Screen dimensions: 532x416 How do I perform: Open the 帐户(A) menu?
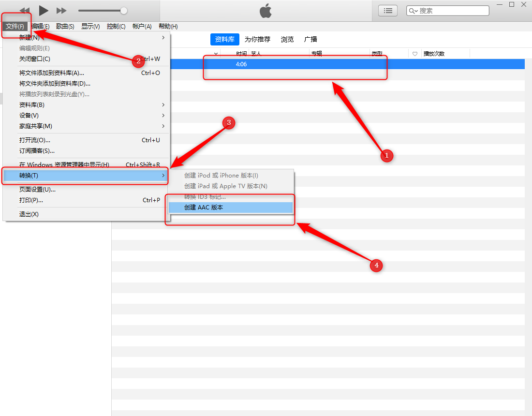[142, 27]
